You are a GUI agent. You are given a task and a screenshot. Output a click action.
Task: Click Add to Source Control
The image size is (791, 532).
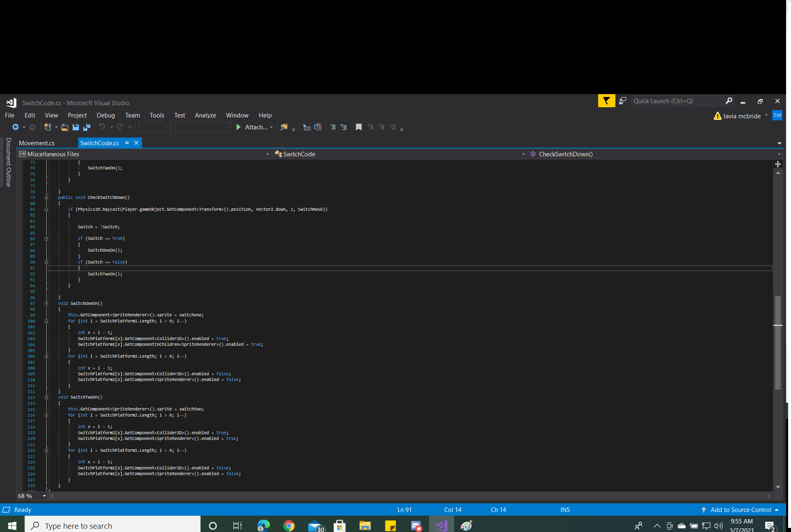[740, 510]
